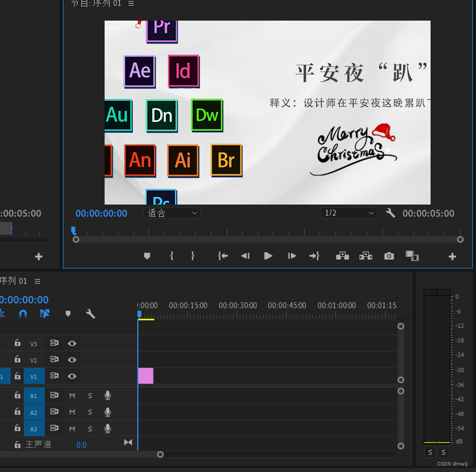This screenshot has width=476, height=472.
Task: Toggle sync lock on A1 track
Action: (x=54, y=395)
